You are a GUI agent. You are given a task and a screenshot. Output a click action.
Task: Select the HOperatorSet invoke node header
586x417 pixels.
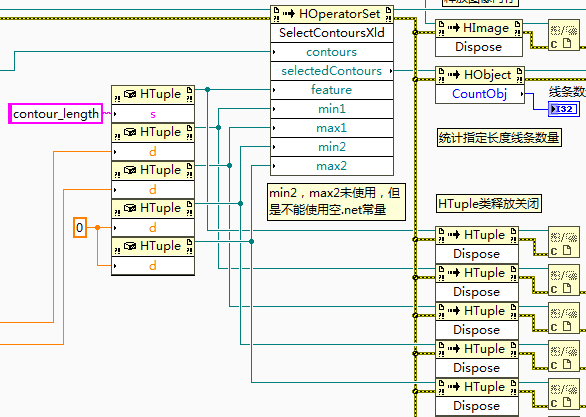coord(332,14)
